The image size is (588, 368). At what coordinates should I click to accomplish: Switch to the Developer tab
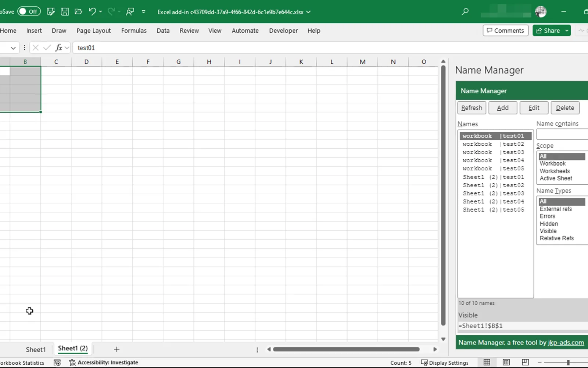coord(283,31)
